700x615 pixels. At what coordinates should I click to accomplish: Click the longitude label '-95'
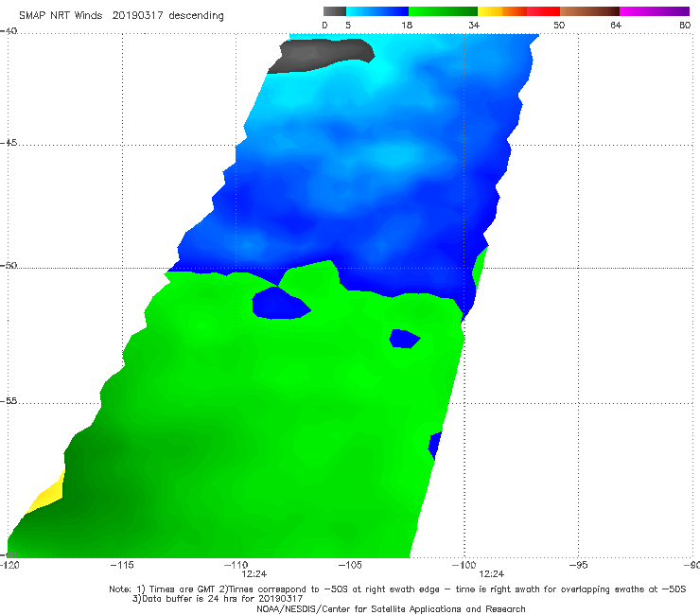pos(578,565)
